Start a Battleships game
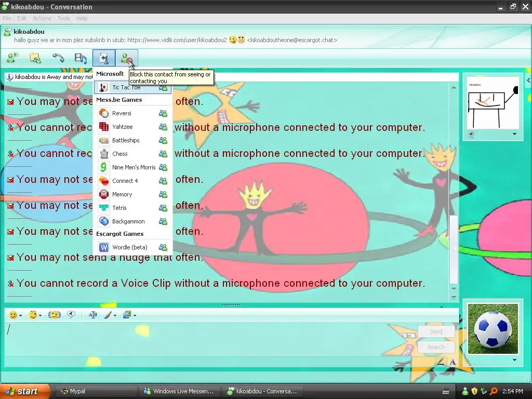Image resolution: width=532 pixels, height=399 pixels. (132, 140)
